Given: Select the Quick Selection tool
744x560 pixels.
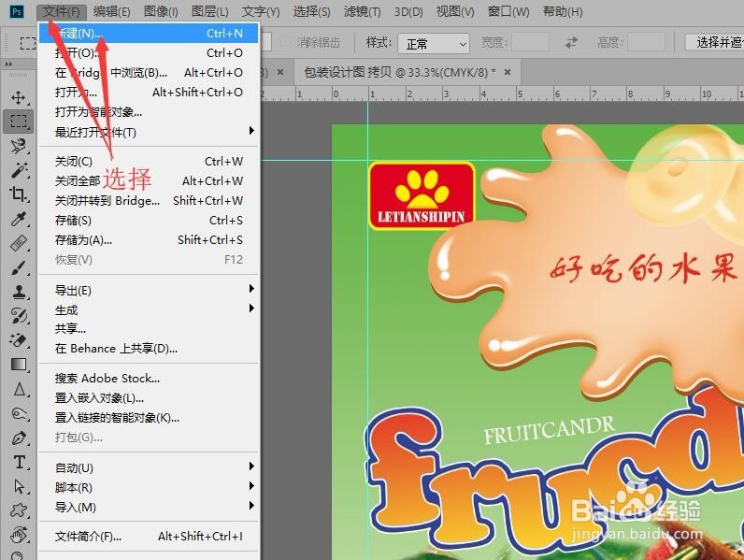Looking at the screenshot, I should 19,146.
